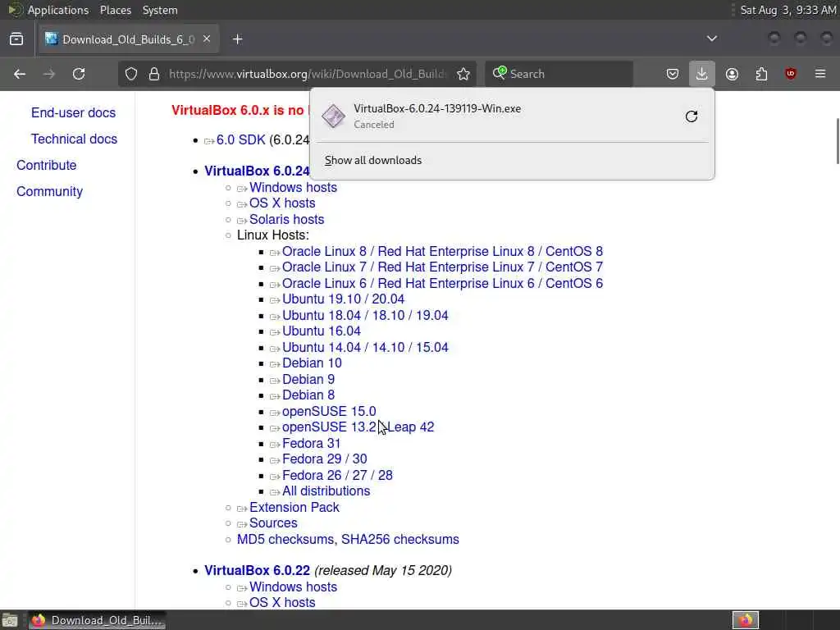Reload the page with the refresh icon

click(x=79, y=74)
